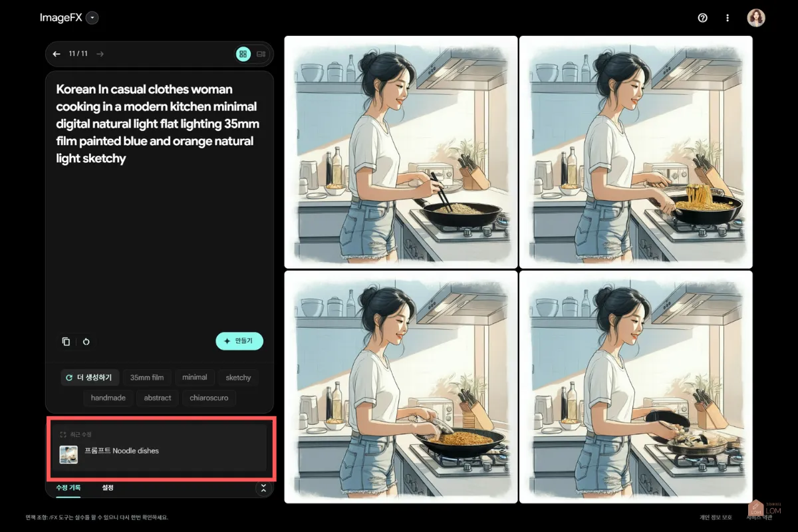Open the ImageFX title dropdown

click(91, 18)
